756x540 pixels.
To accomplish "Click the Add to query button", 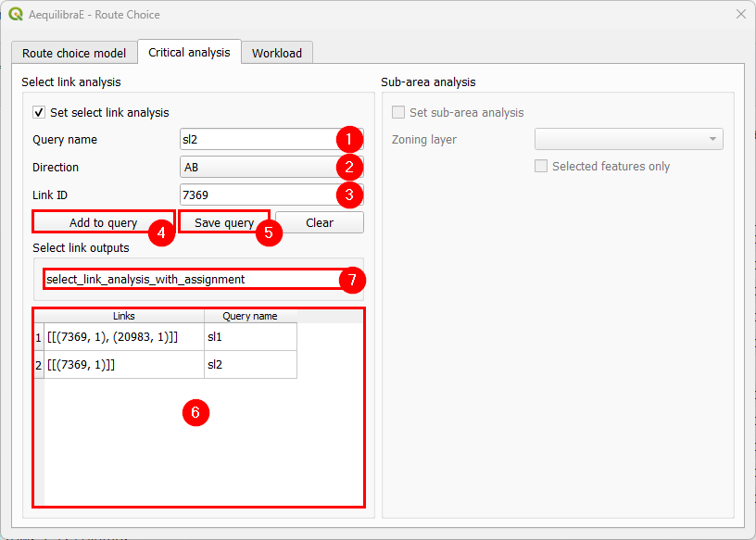I will [103, 222].
